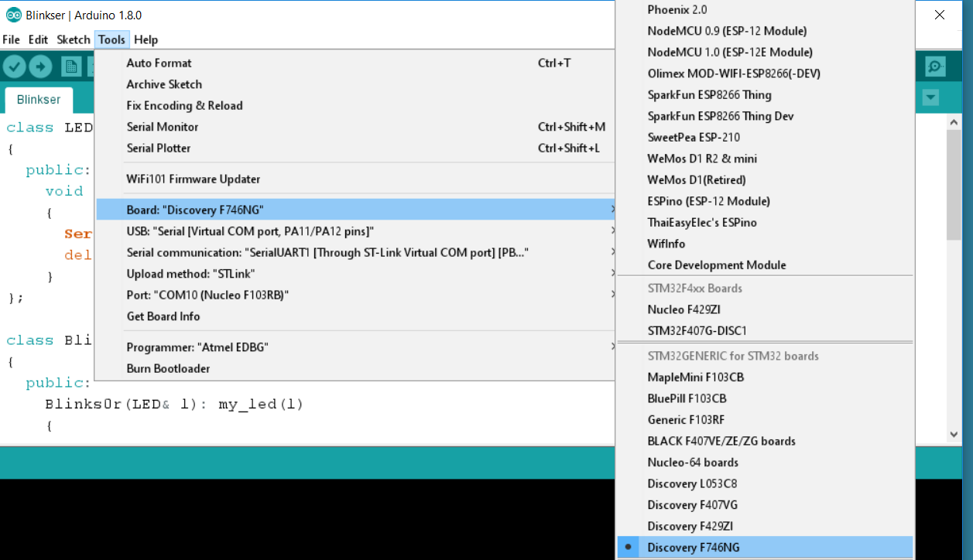973x560 pixels.
Task: Open Serial Monitor menu entry
Action: click(x=355, y=127)
